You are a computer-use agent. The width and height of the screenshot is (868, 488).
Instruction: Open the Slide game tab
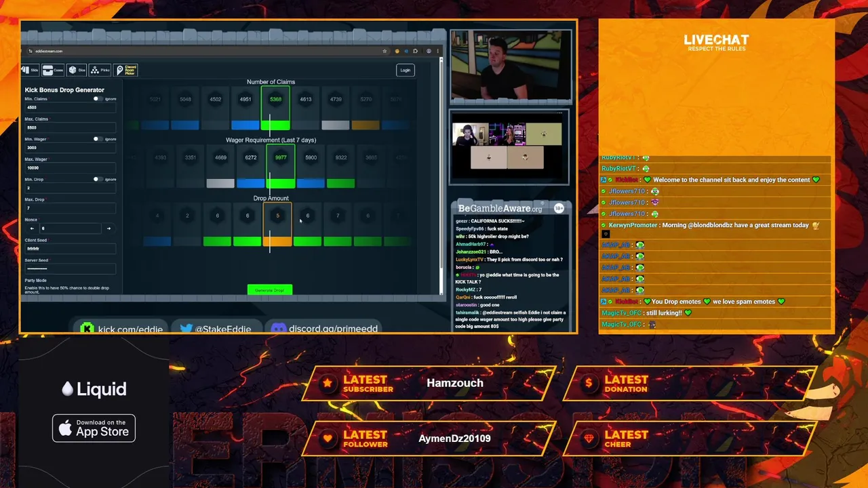[x=31, y=70]
